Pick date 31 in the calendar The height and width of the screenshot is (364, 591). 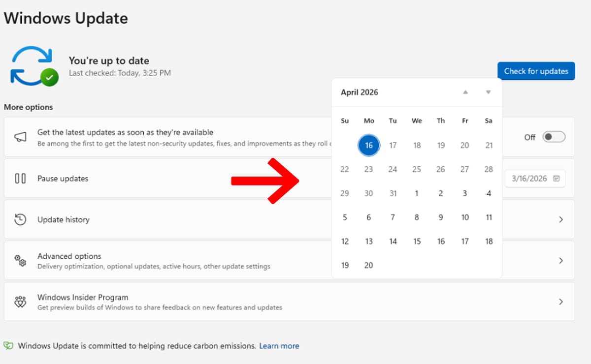(x=393, y=193)
